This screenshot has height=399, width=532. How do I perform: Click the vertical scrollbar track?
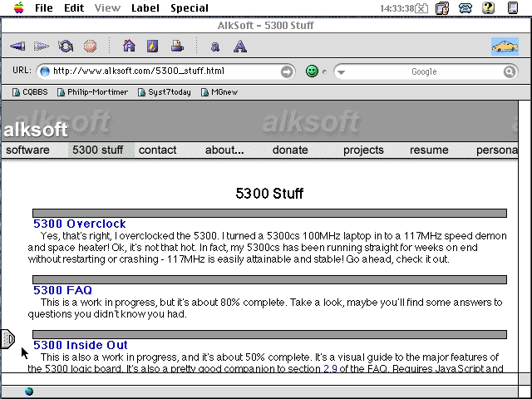[x=525, y=238]
